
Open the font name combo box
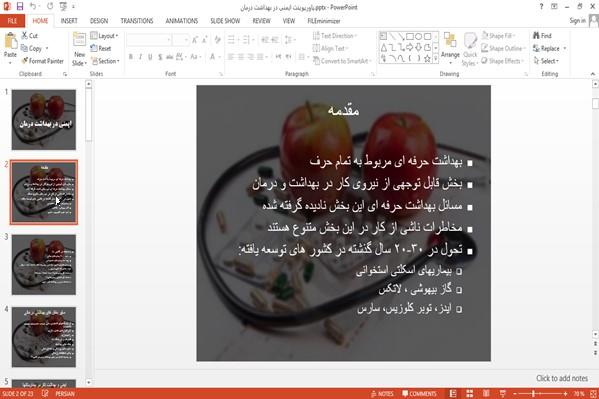click(x=148, y=40)
